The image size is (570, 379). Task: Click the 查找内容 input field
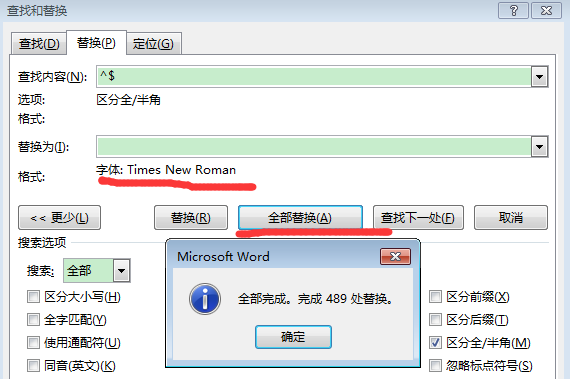[x=314, y=77]
